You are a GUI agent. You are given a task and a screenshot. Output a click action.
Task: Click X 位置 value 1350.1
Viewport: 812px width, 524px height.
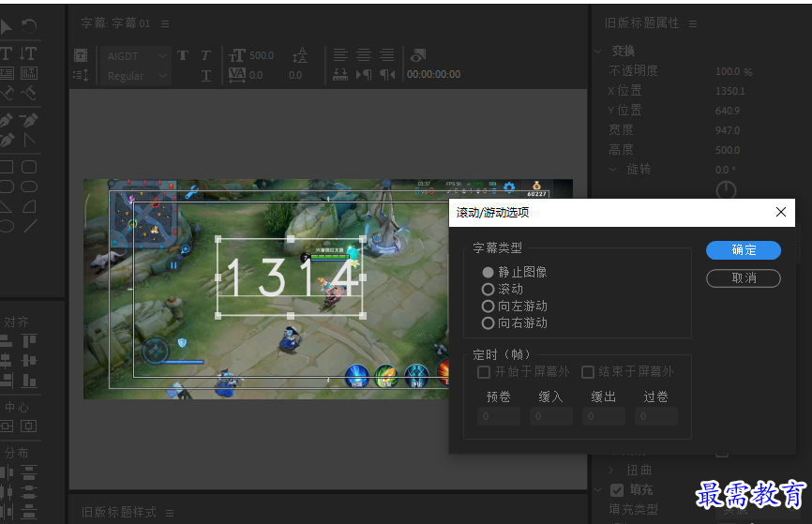pos(730,91)
